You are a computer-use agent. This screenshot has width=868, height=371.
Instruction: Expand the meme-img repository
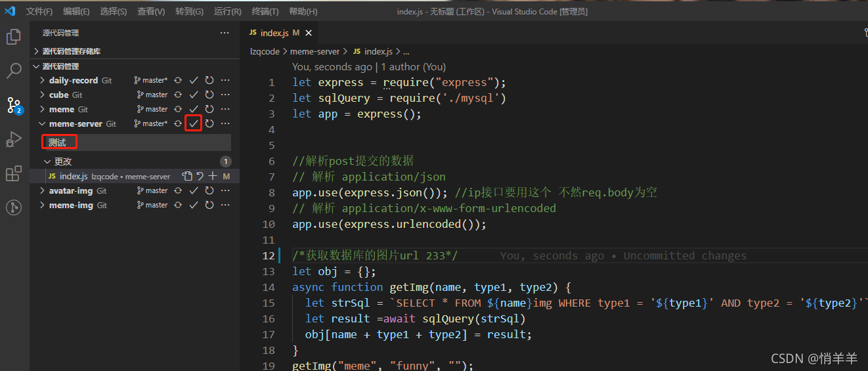click(43, 205)
